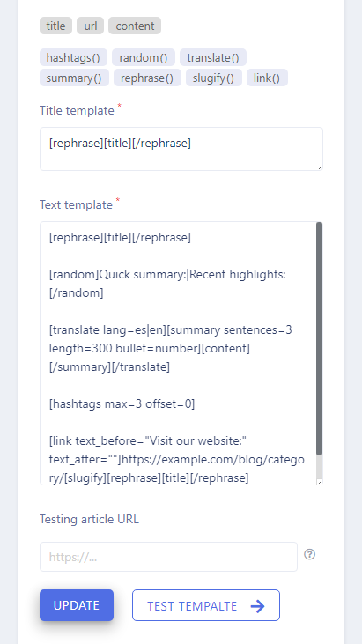Viewport: 362px width, 644px height.
Task: Add the summary() function tag
Action: [x=74, y=78]
